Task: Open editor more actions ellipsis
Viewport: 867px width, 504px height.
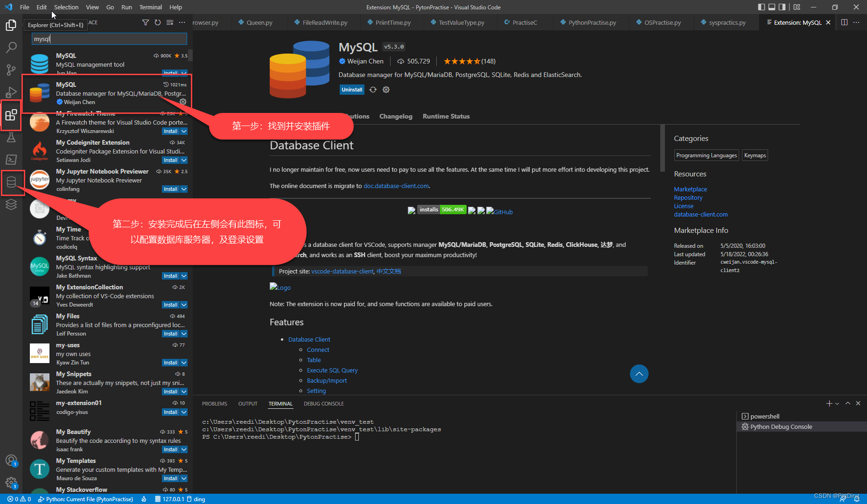Action: click(856, 22)
